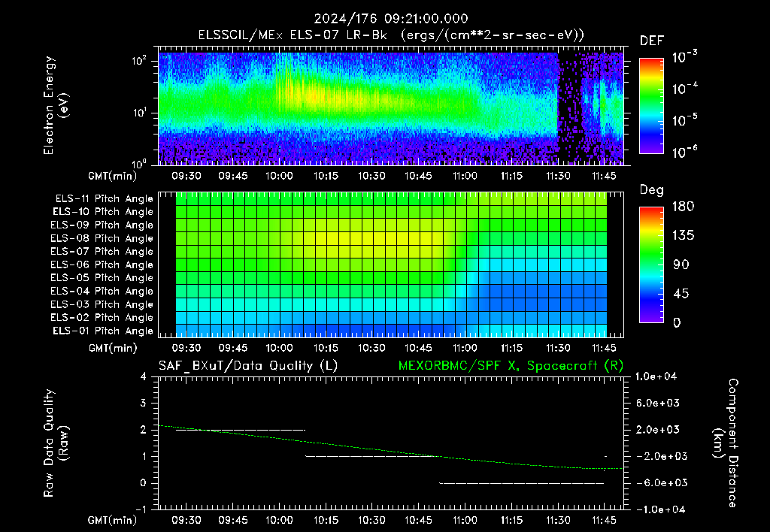Click 11:30 tick under the energy spectrogram
770x532 pixels.
558,176
